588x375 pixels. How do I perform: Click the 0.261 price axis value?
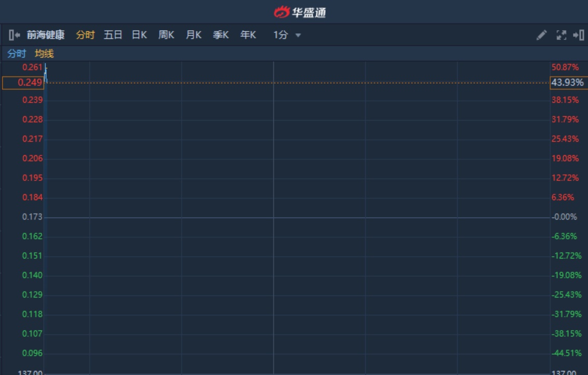coord(33,67)
